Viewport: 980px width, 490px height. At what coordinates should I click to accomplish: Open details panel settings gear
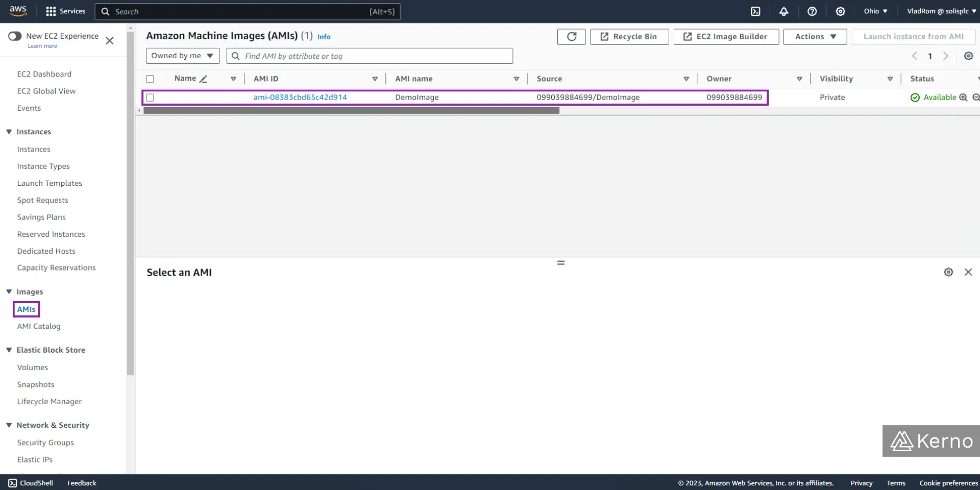tap(948, 272)
